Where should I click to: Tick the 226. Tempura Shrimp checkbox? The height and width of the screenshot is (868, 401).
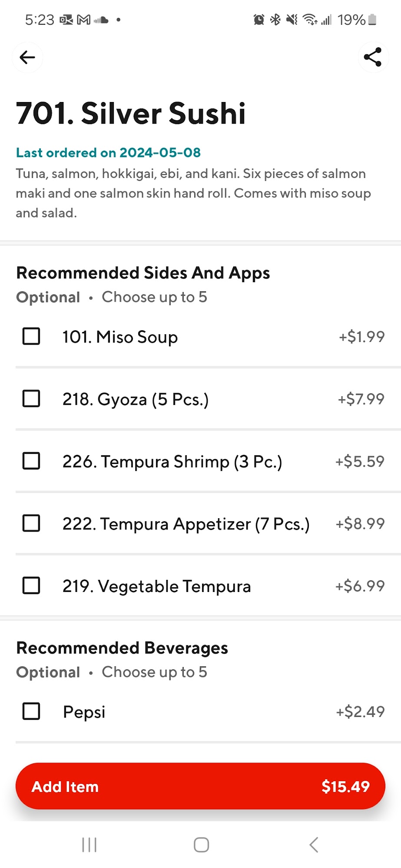(x=31, y=461)
